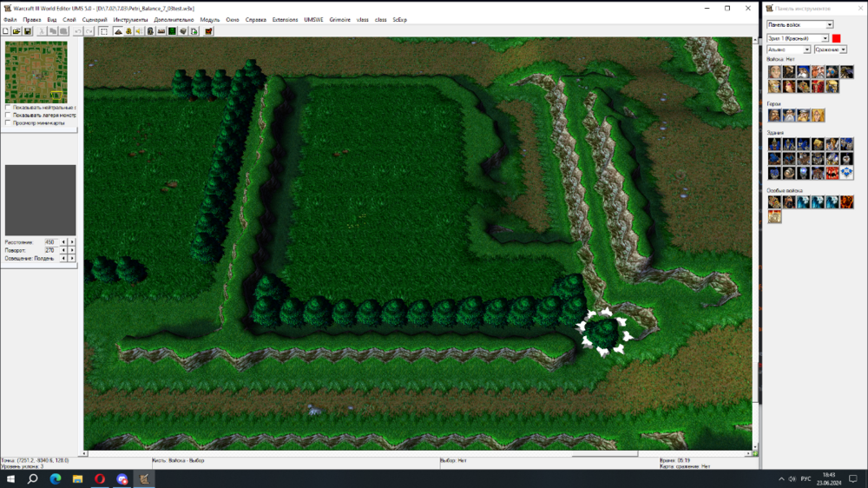868x488 pixels.
Task: Open a map with the folder icon
Action: (x=16, y=31)
